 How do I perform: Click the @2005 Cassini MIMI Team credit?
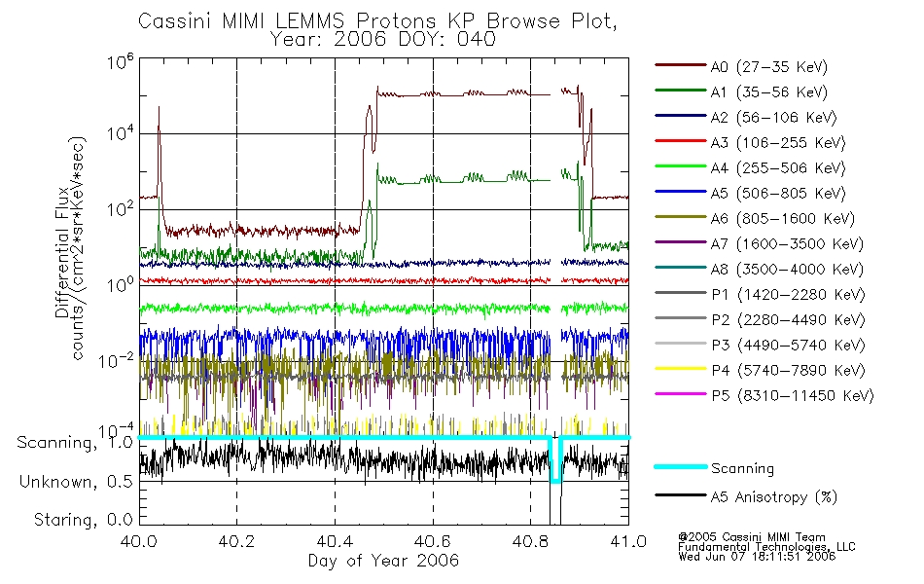(x=751, y=537)
